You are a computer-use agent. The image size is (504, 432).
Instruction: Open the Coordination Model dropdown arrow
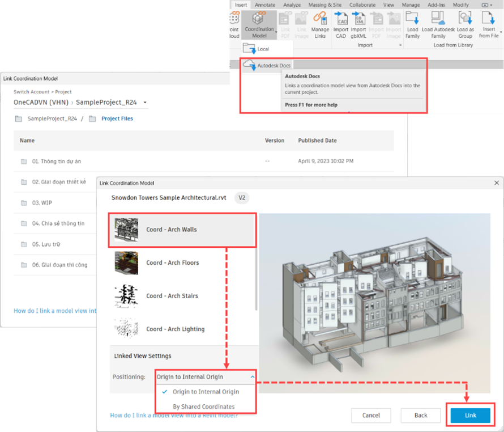click(x=276, y=32)
